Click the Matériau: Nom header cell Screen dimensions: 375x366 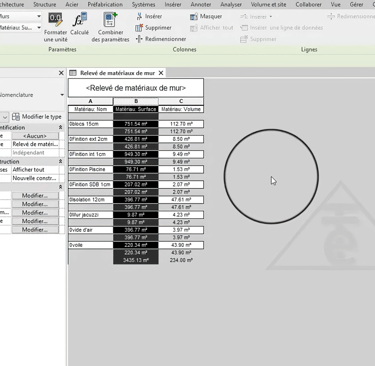click(x=90, y=109)
